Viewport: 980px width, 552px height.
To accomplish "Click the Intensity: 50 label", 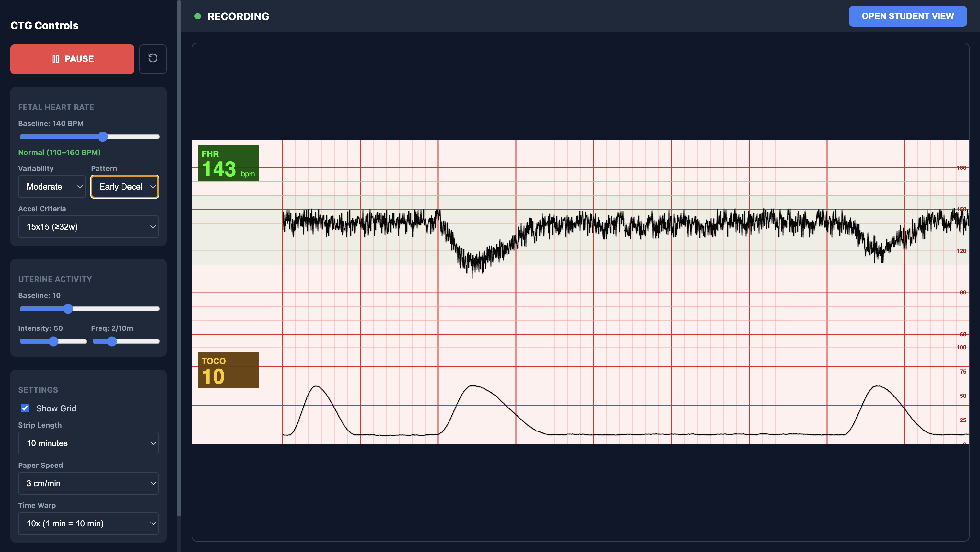I will tap(40, 328).
